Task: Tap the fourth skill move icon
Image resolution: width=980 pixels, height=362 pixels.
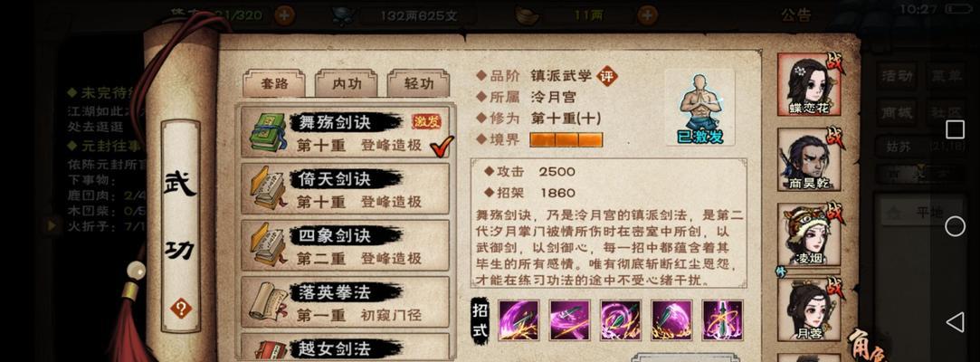Action: [671, 320]
